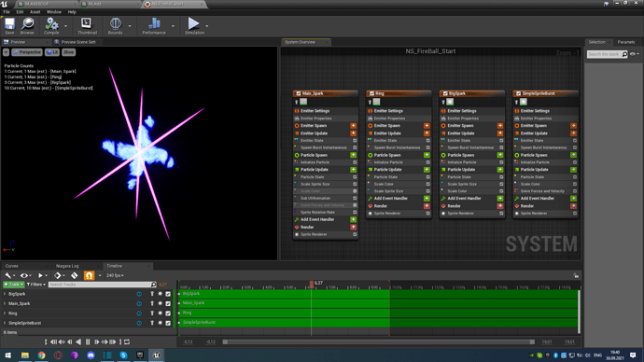Click the key options diamond icon in timeline
644x362 pixels.
[x=58, y=275]
